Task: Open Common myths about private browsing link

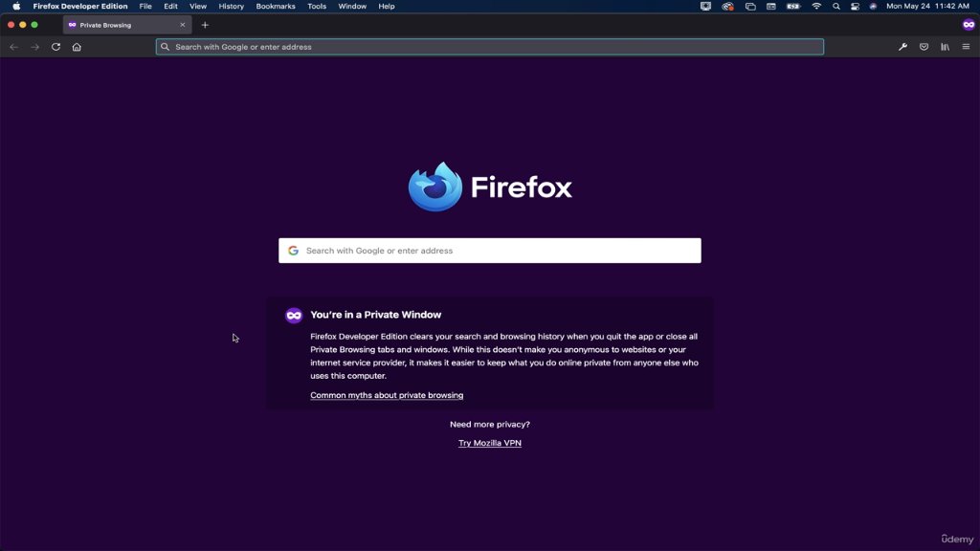Action: 387,395
